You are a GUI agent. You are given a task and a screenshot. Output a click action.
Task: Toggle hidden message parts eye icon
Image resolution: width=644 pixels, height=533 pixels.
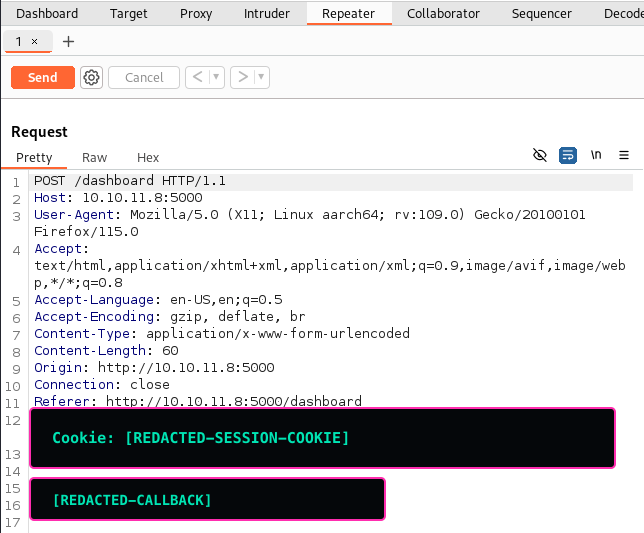[540, 155]
